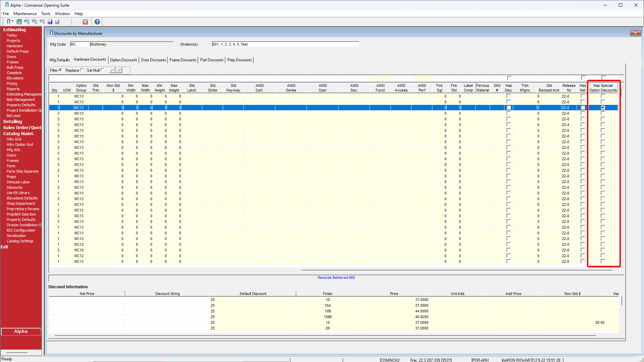
Task: Click the grid horizontal scrollbar
Action: coord(456,270)
